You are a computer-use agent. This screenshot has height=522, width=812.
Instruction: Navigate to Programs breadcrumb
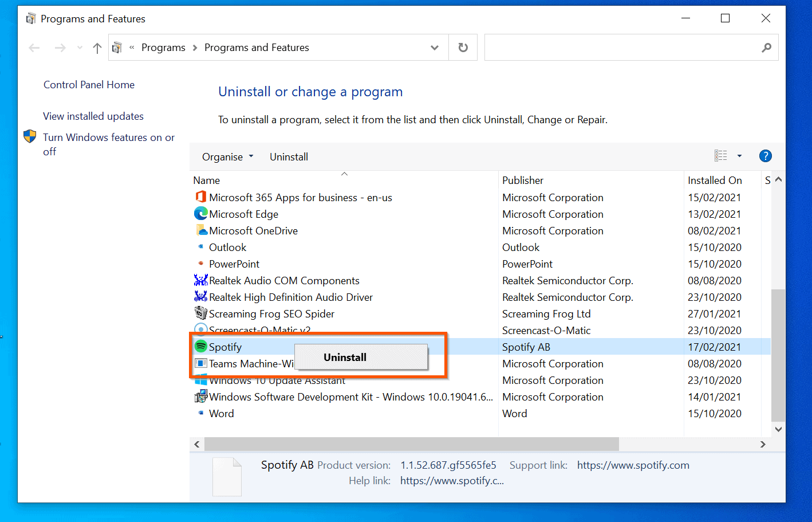click(163, 48)
